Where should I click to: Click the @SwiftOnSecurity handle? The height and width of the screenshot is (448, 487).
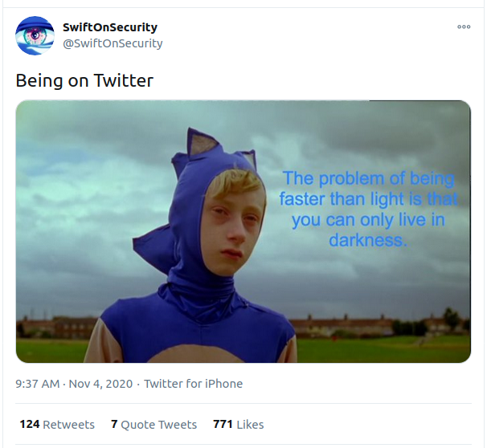pos(113,43)
